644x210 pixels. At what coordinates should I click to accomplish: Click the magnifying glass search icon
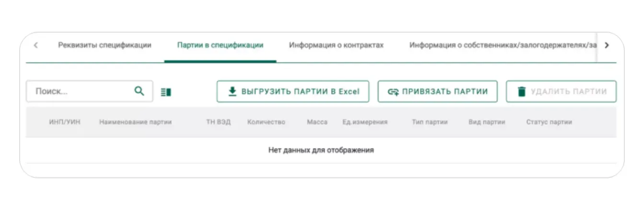139,91
